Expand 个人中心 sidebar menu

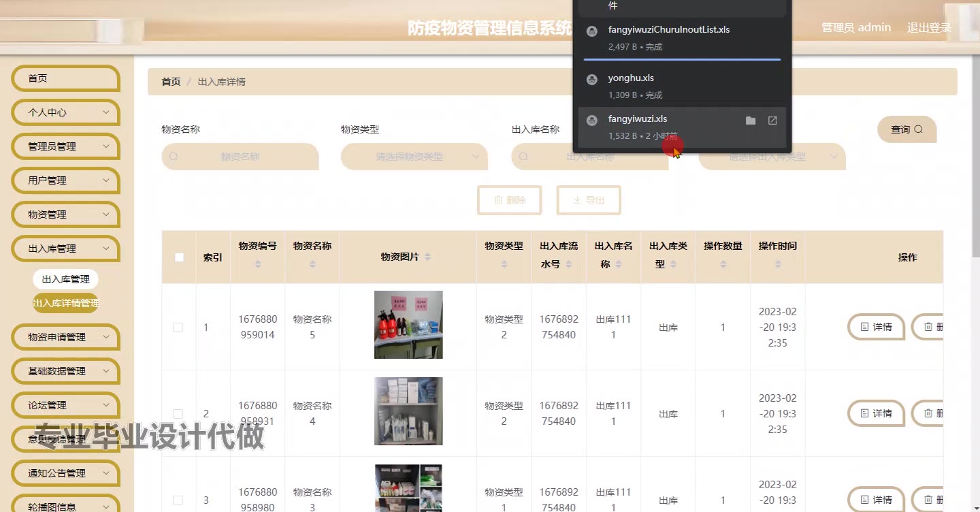(65, 112)
